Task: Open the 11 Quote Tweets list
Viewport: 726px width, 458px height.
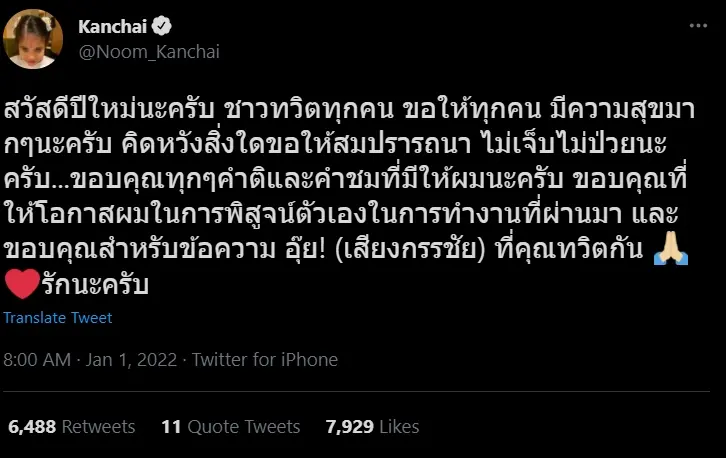Action: (230, 427)
